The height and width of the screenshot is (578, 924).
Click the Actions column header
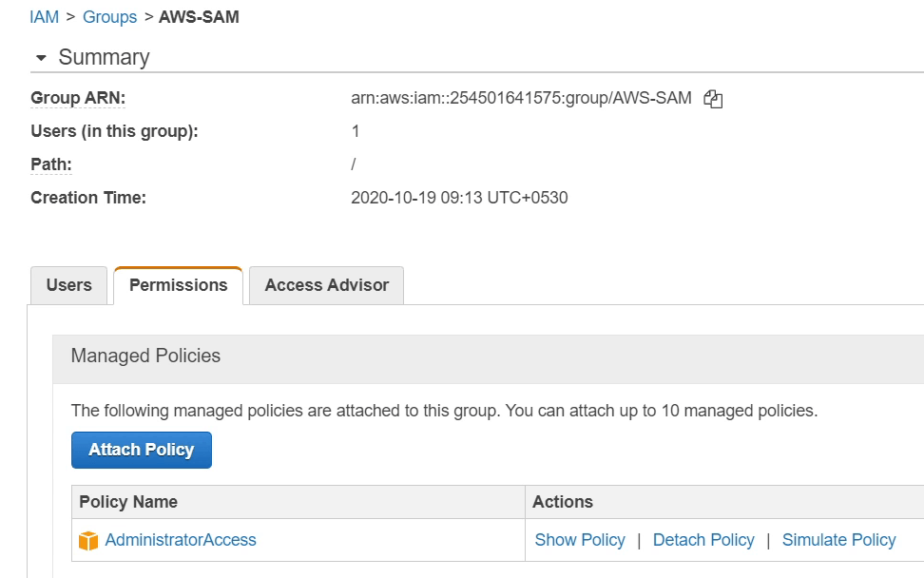(x=563, y=502)
